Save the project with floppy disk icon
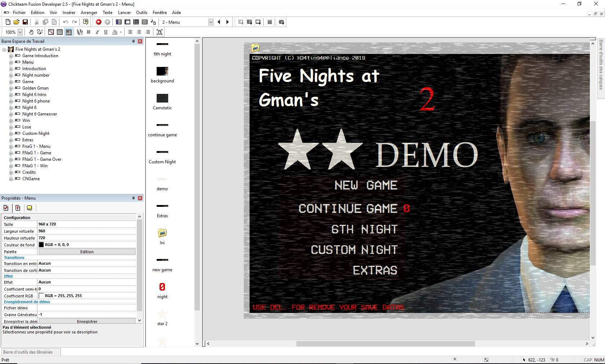This screenshot has height=364, width=605. [25, 22]
